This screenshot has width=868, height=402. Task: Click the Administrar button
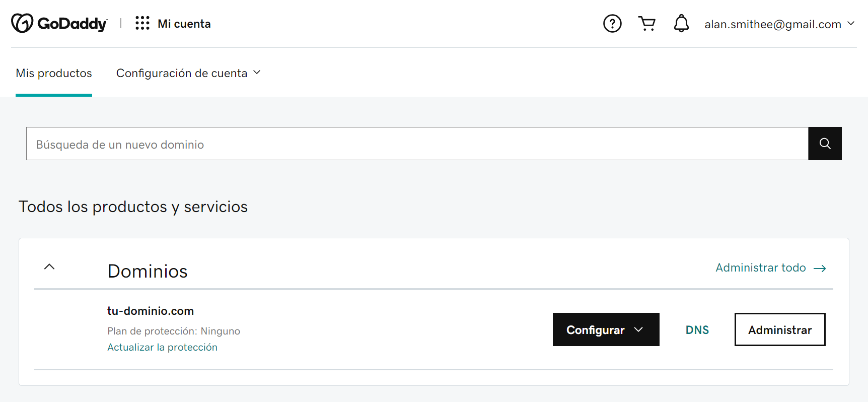[x=780, y=329]
